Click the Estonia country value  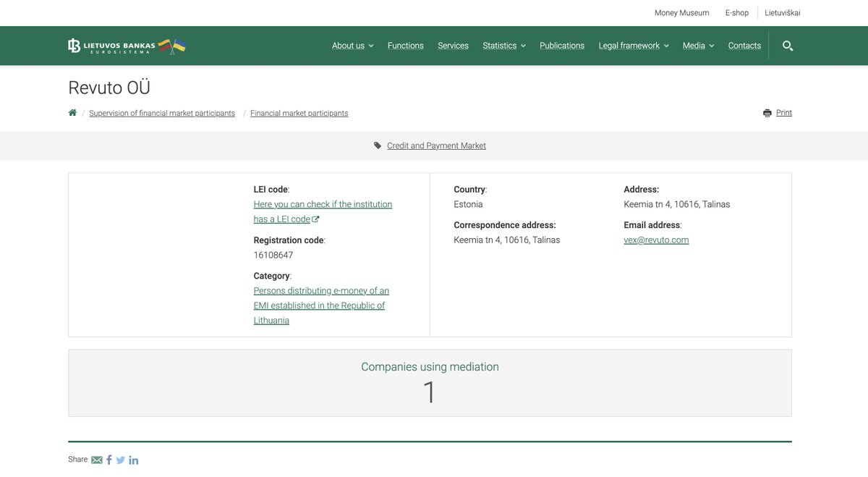(x=468, y=204)
